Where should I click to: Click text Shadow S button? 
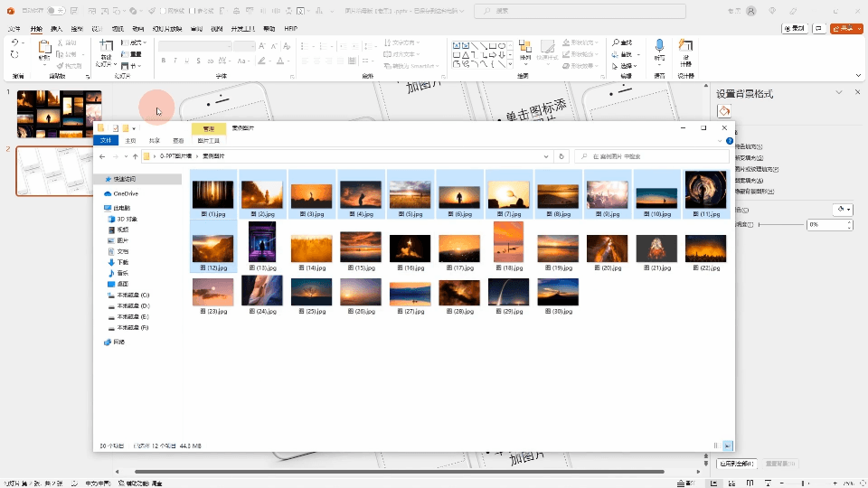tap(198, 61)
